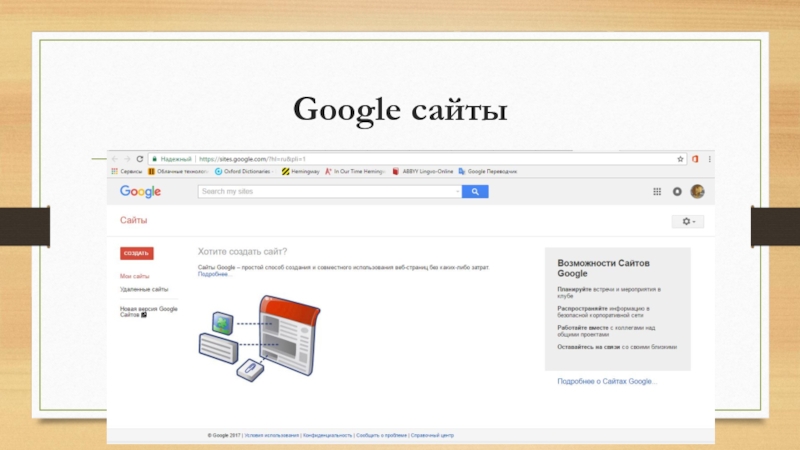Click the browser forward arrow
Image resolution: width=800 pixels, height=450 pixels.
tap(127, 159)
